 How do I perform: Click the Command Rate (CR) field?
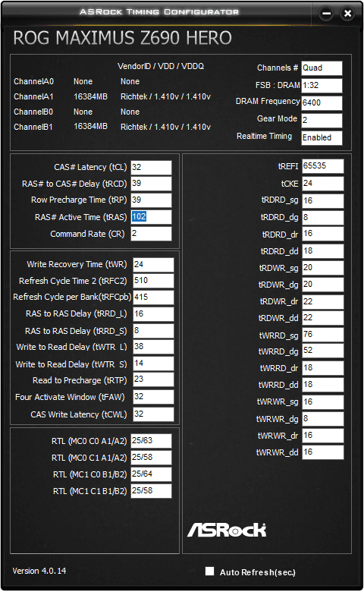151,234
